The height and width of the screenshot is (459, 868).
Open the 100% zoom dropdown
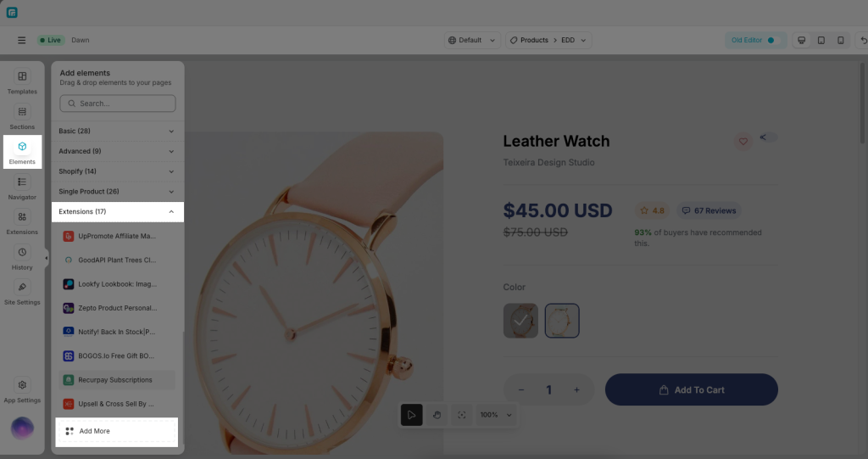(x=496, y=415)
